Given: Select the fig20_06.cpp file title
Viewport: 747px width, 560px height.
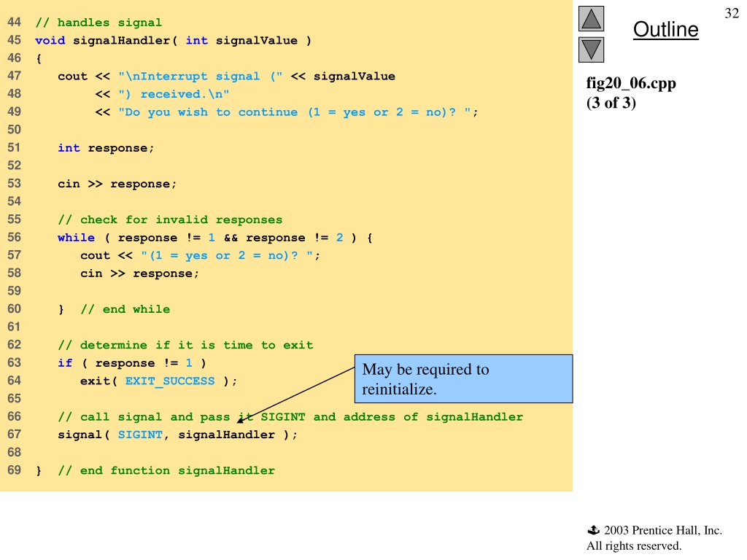Looking at the screenshot, I should 631,83.
